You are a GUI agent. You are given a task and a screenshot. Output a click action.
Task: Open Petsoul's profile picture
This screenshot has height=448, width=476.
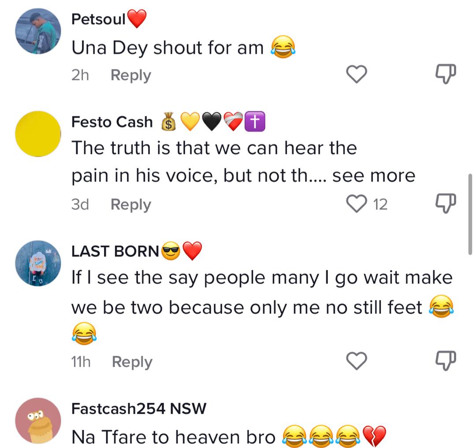[38, 31]
